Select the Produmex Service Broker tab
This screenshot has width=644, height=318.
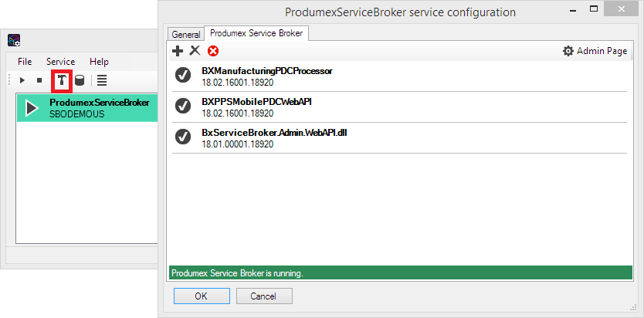(x=256, y=33)
